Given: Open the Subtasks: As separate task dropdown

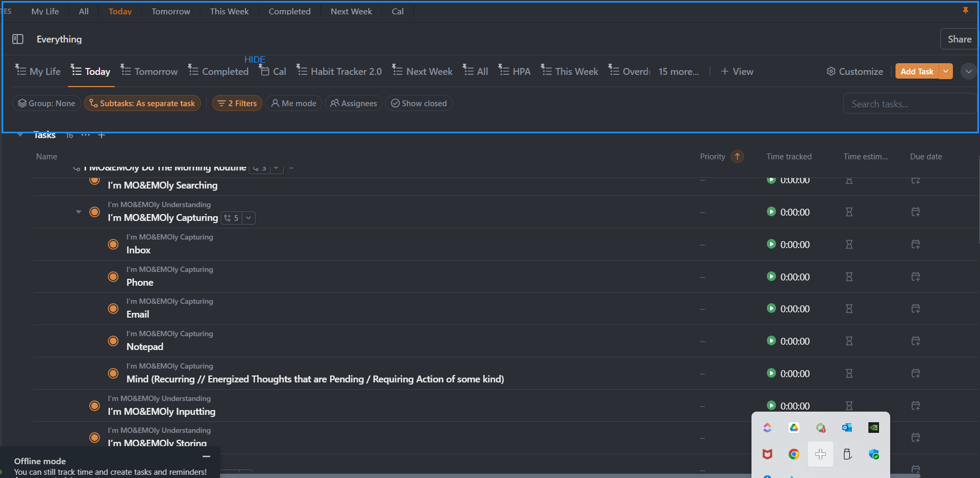Looking at the screenshot, I should click(x=142, y=103).
